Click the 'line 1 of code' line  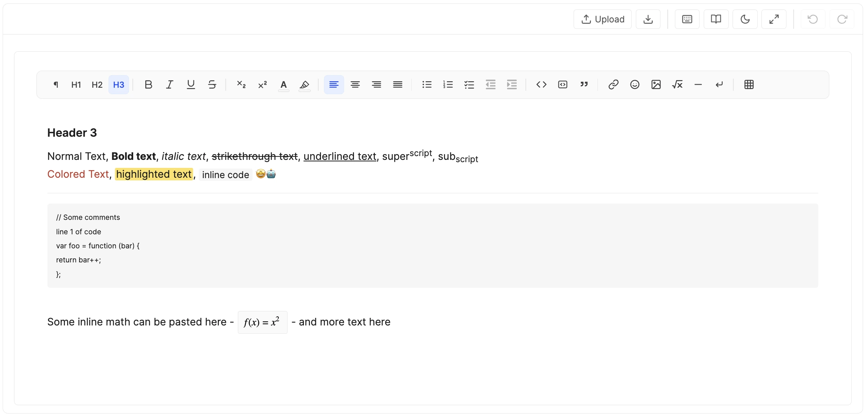[x=79, y=232]
